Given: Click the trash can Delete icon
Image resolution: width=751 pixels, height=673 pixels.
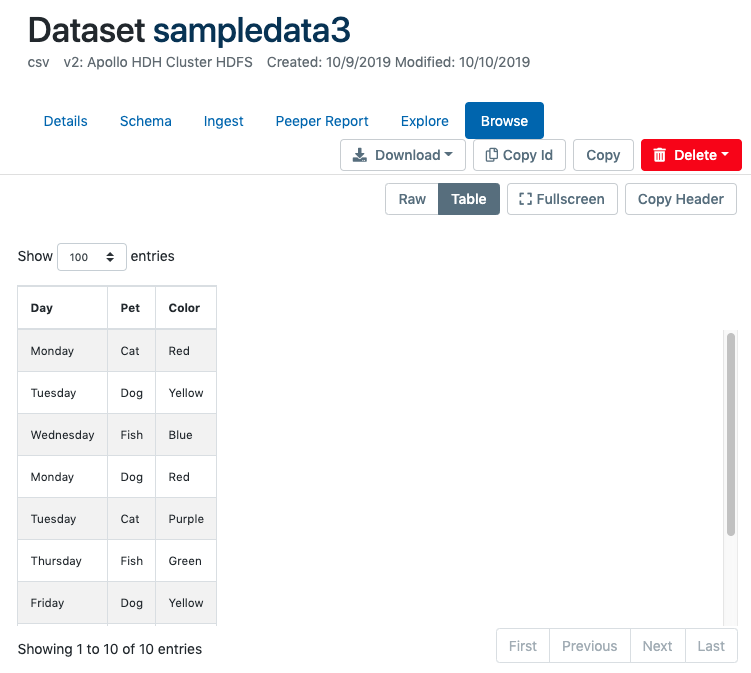Looking at the screenshot, I should tap(659, 155).
